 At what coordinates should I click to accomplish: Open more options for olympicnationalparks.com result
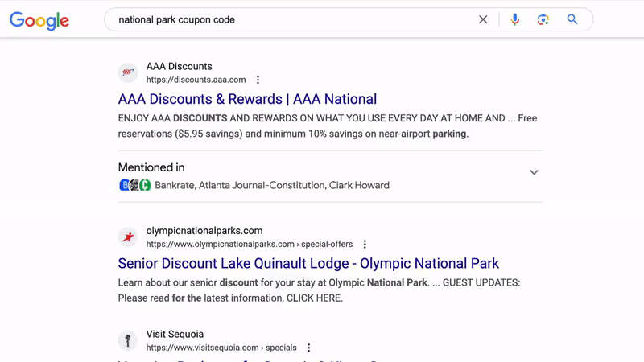coord(365,245)
